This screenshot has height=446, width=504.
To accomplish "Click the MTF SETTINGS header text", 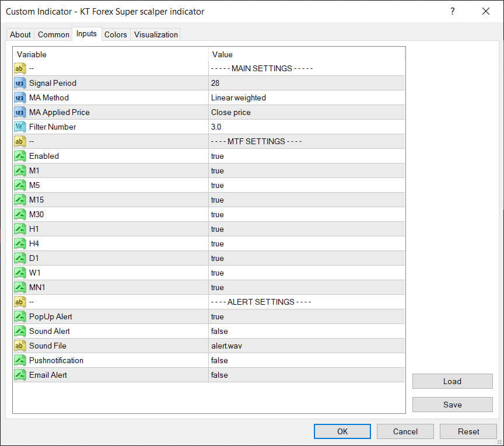I will 256,141.
